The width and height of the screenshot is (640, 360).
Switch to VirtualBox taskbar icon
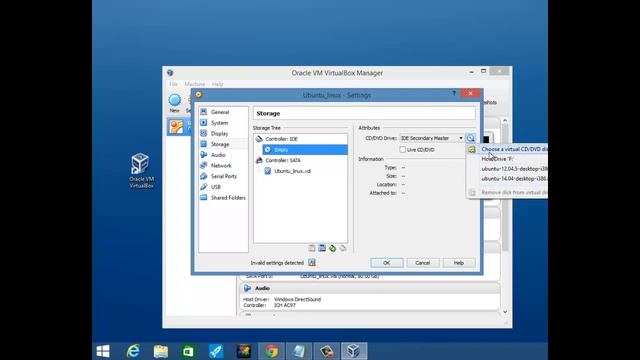pyautogui.click(x=354, y=351)
